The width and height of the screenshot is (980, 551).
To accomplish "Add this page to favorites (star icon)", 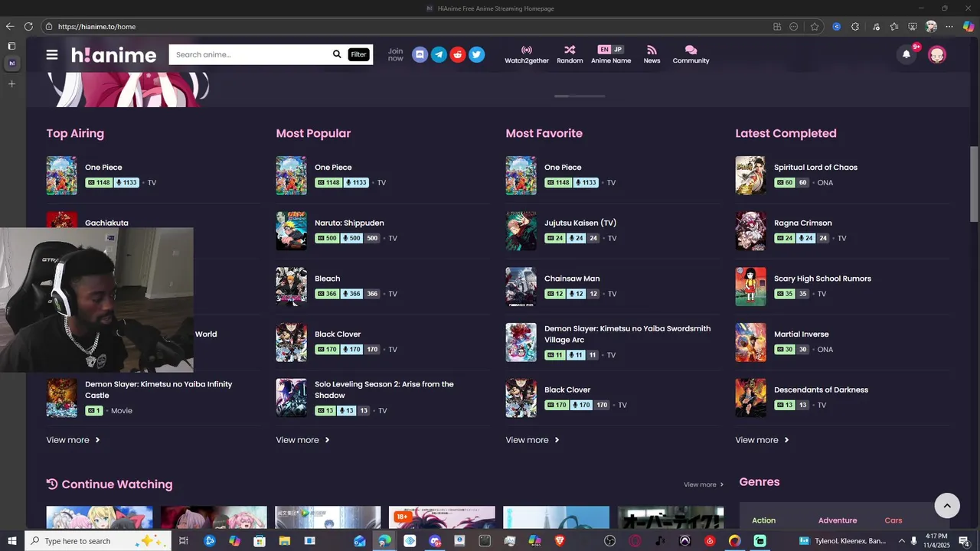I will [815, 26].
